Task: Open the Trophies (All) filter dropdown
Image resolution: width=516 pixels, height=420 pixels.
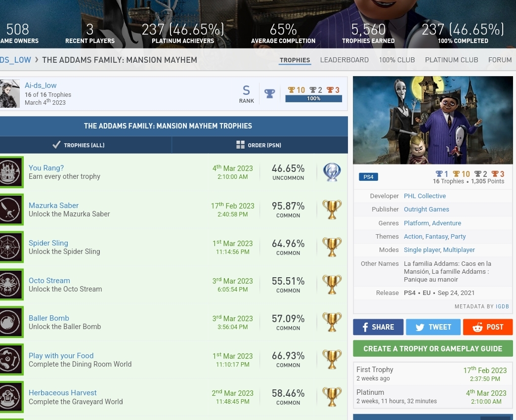Action: pyautogui.click(x=86, y=145)
